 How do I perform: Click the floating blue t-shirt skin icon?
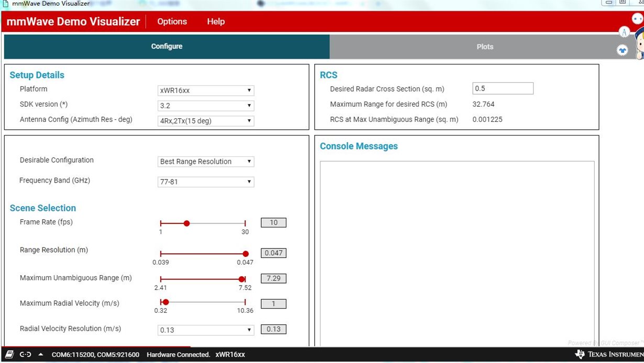(623, 50)
